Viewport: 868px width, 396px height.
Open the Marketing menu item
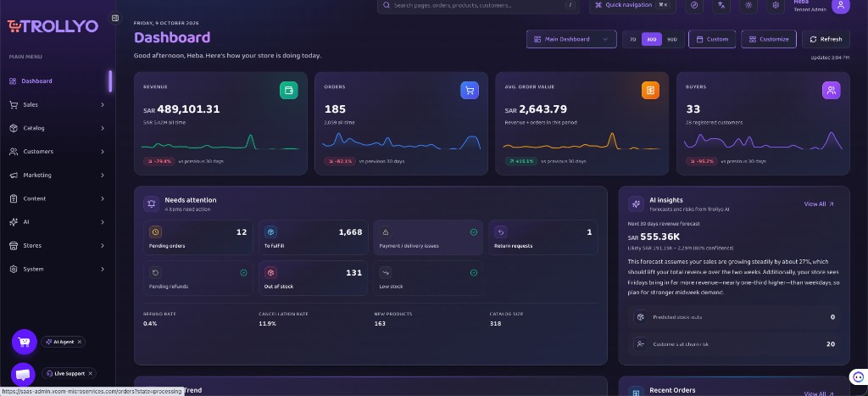point(57,175)
